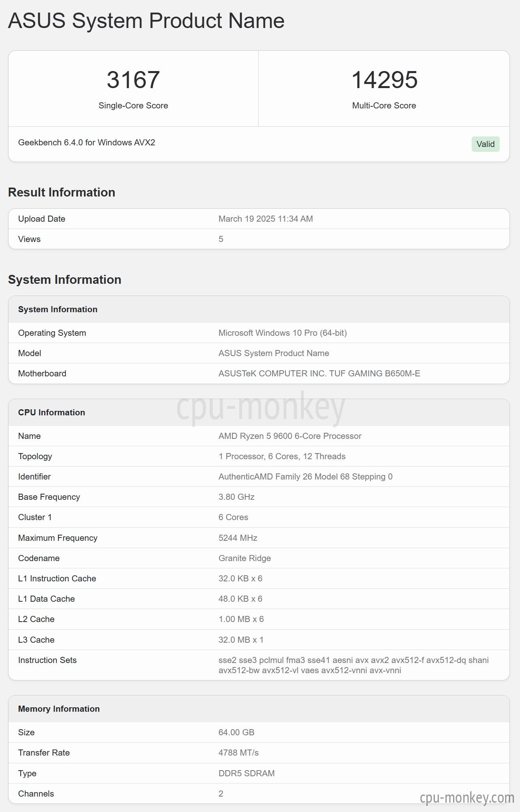
Task: Select the Cluster 1 value '6 Cores'
Action: coord(233,517)
